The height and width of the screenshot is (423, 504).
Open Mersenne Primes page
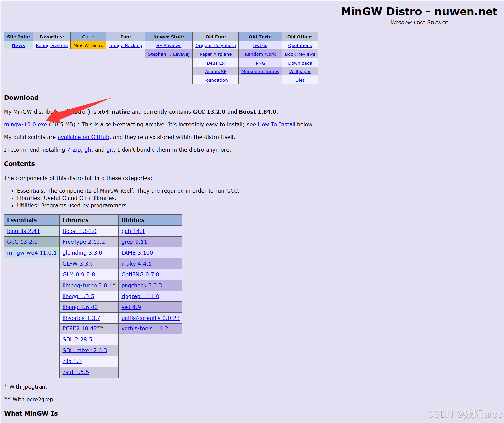[260, 71]
